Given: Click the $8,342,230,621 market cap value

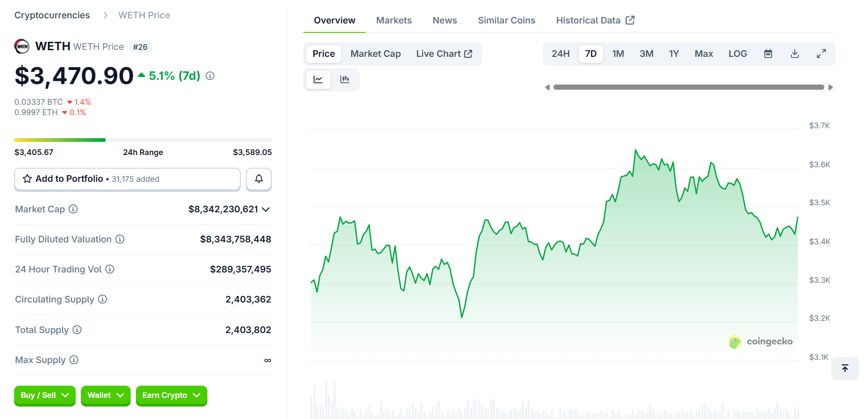Looking at the screenshot, I should [x=223, y=209].
